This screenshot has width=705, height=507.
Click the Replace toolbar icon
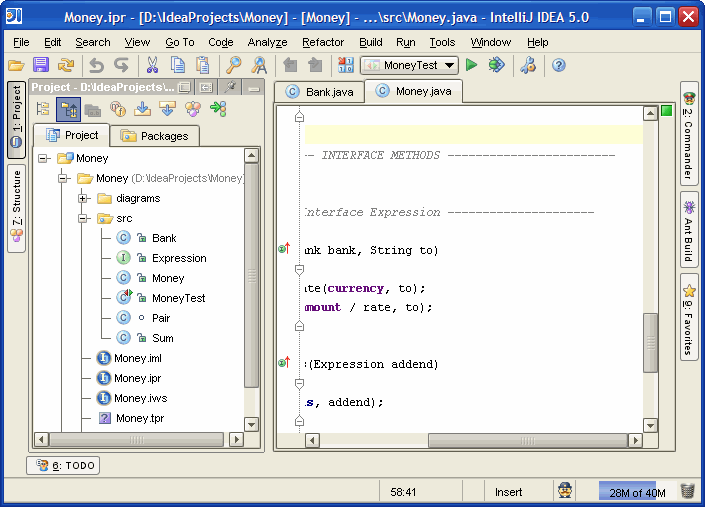(259, 66)
